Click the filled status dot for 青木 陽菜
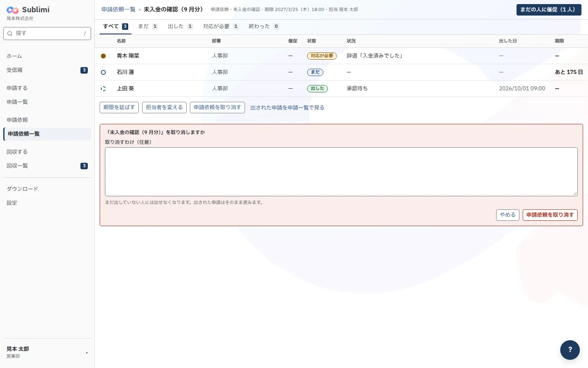The width and height of the screenshot is (588, 368). click(x=103, y=56)
